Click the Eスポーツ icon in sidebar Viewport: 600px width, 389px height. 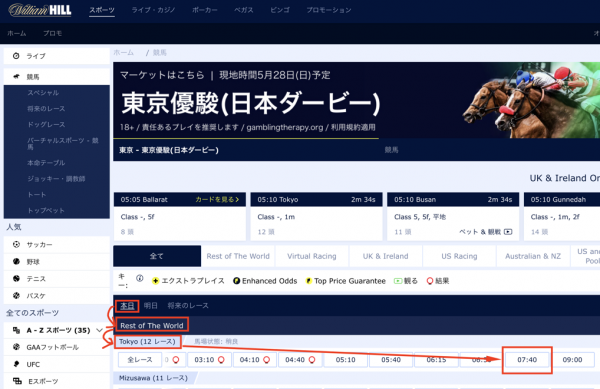click(x=17, y=381)
